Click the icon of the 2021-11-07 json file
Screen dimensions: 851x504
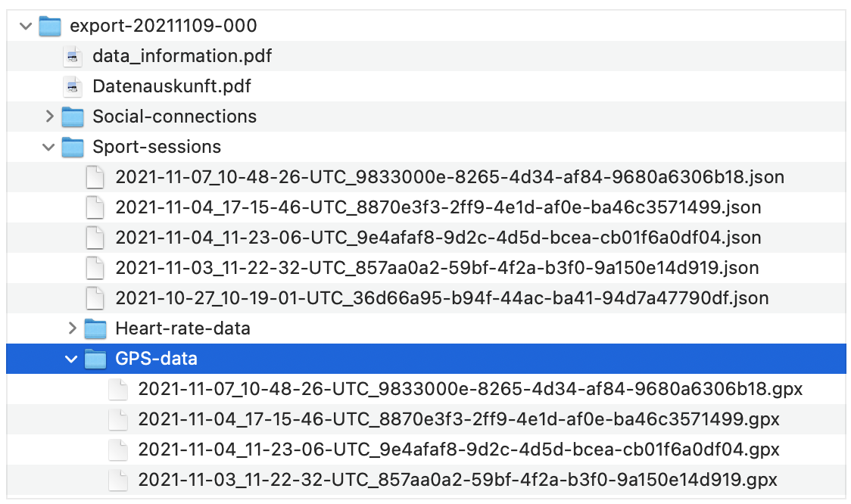95,177
